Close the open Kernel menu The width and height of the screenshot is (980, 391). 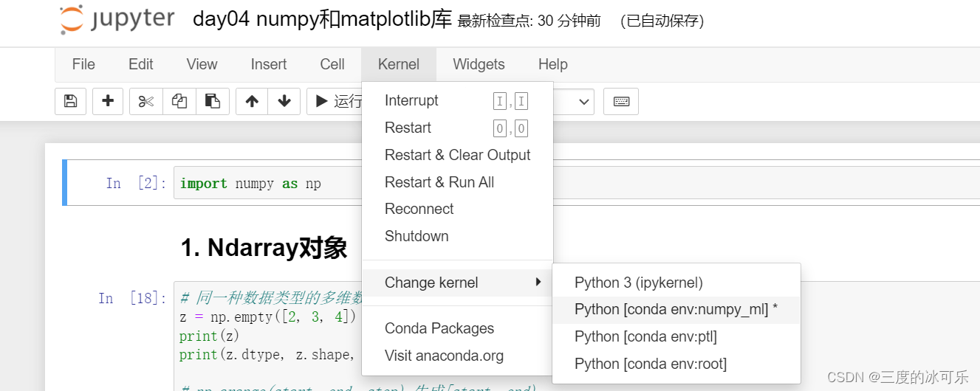click(x=399, y=64)
